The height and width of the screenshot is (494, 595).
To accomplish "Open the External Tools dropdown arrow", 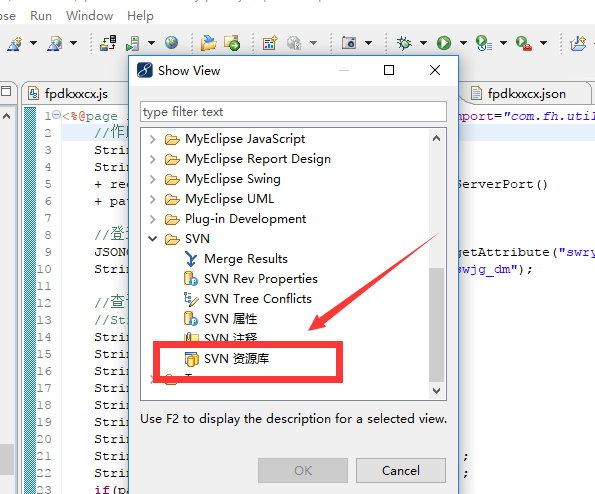I will pos(543,43).
